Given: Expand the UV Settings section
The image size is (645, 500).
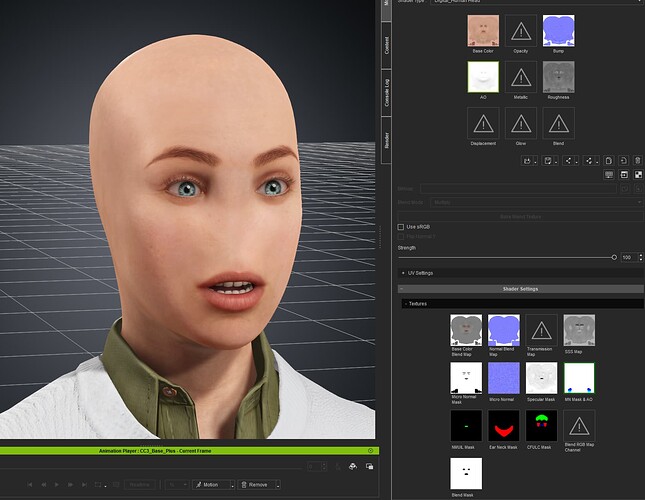Looking at the screenshot, I should (520, 273).
